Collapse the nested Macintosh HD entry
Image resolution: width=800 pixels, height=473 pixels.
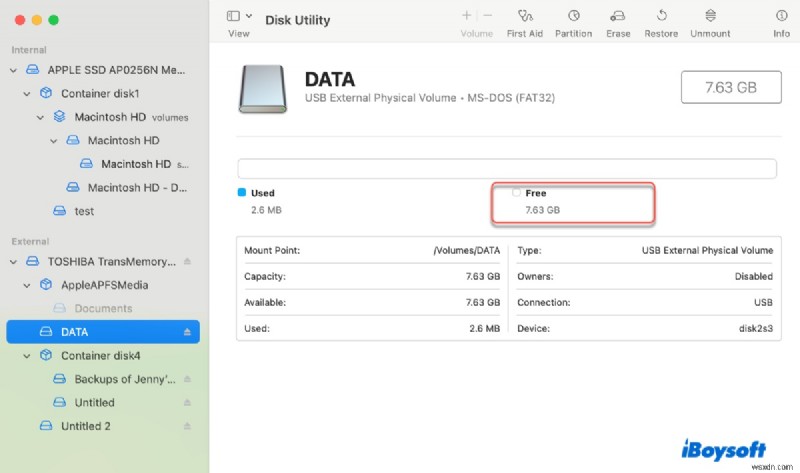[54, 141]
